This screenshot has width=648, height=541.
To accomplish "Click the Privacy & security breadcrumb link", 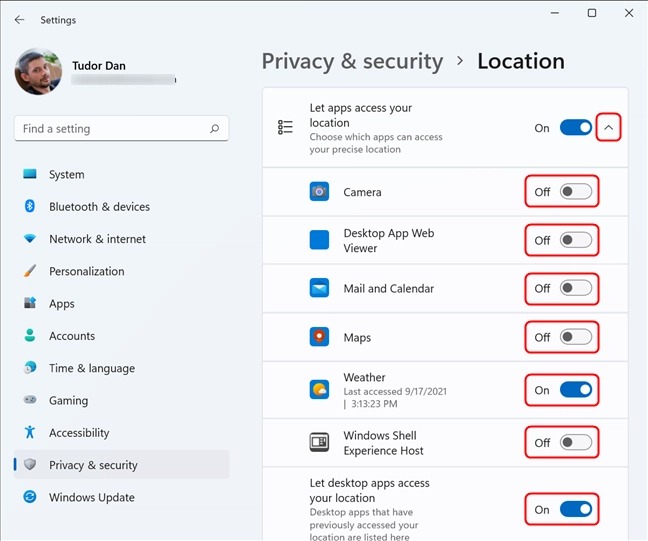I will (352, 62).
